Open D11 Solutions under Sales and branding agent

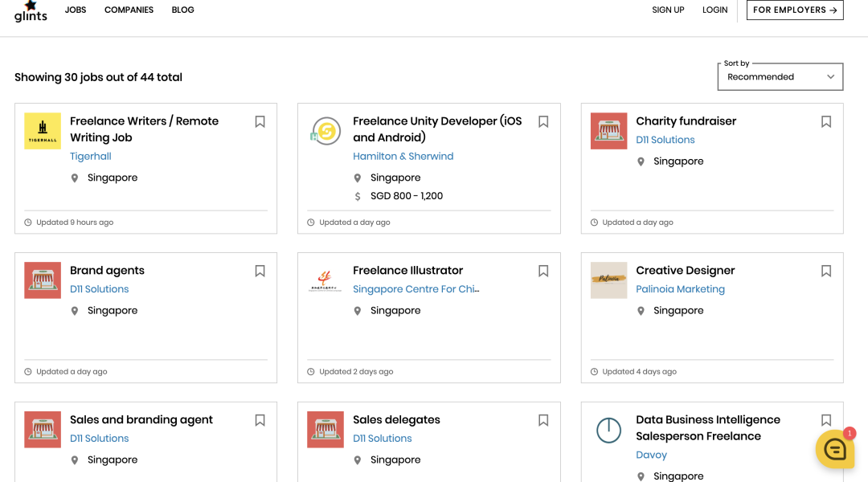point(99,439)
